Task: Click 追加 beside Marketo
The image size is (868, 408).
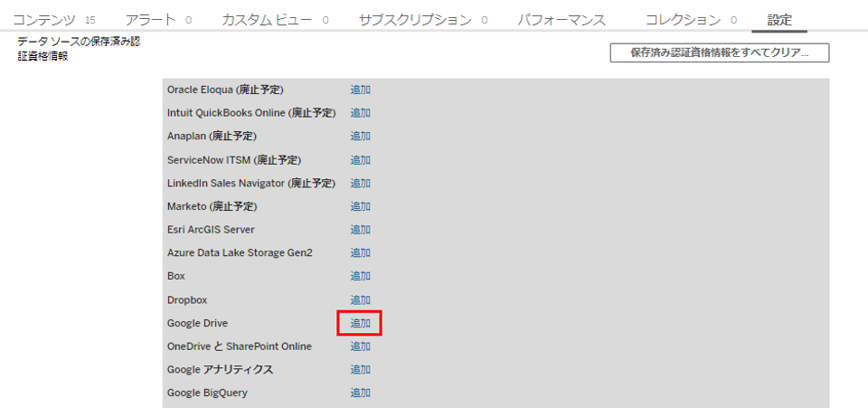Action: click(x=361, y=206)
